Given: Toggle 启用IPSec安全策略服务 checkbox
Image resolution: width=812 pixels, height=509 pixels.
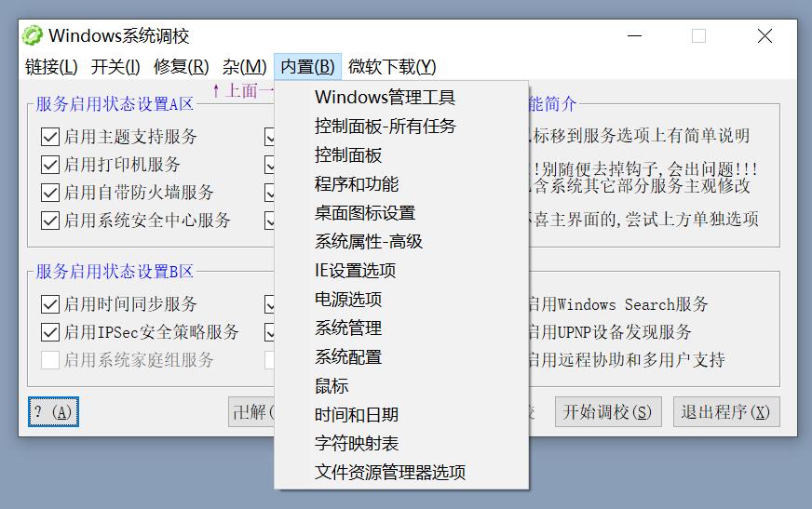Looking at the screenshot, I should (50, 332).
